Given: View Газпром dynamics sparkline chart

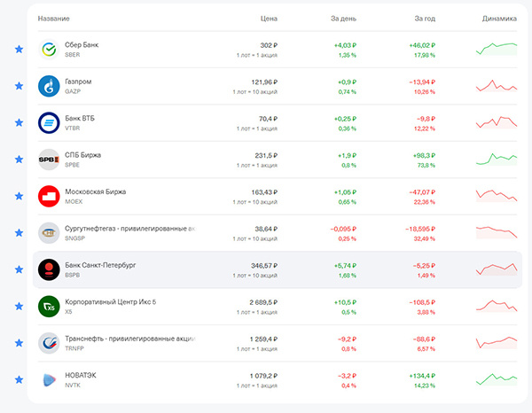Looking at the screenshot, I should coord(497,86).
